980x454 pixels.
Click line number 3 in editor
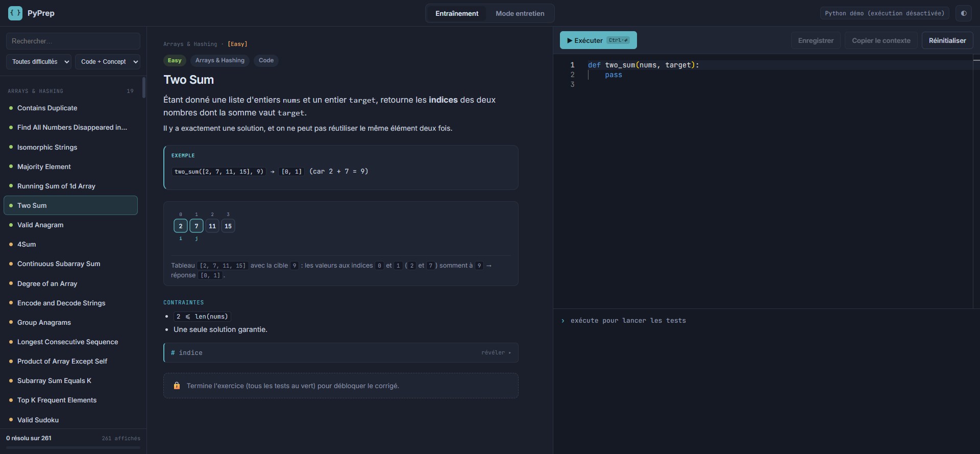point(572,84)
